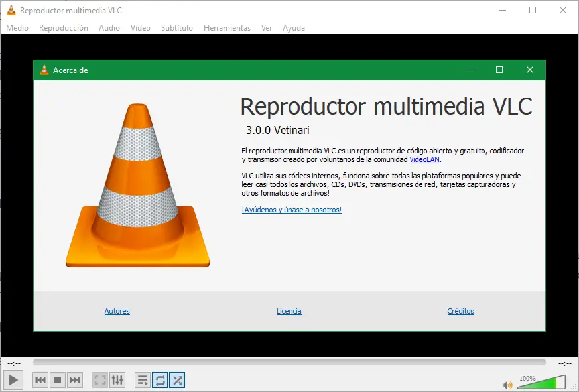Toggle shuffle random playback

click(177, 380)
